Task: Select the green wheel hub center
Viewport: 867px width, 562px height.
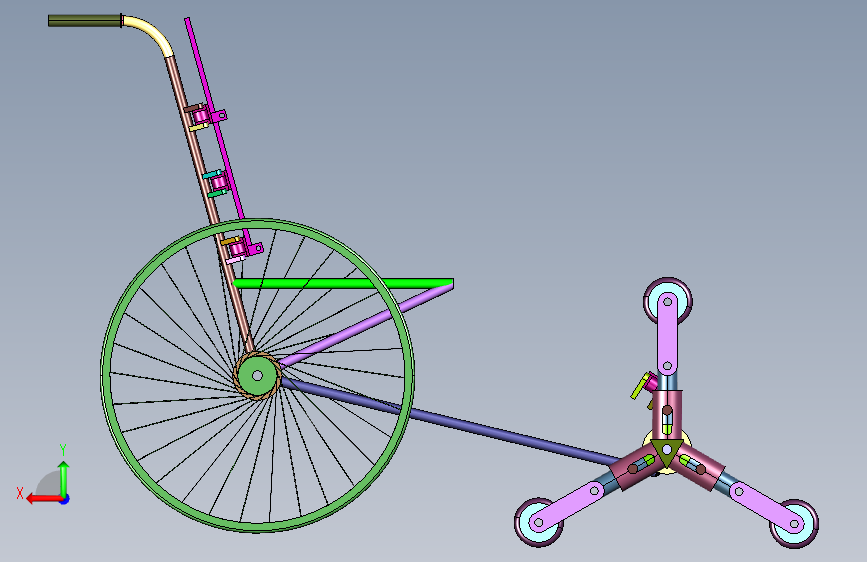Action: point(257,376)
